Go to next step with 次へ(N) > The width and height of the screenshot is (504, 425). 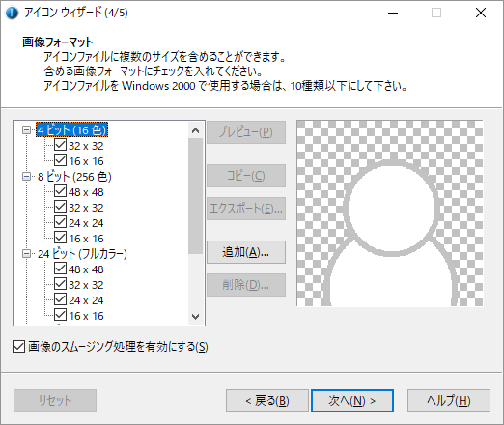[x=352, y=401]
